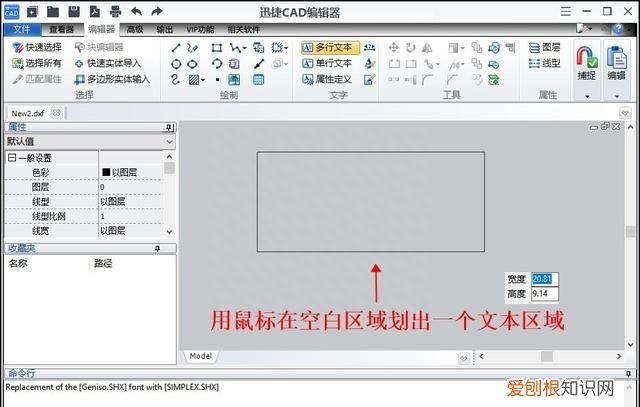
Task: Open the 默认值 combo box
Action: click(90, 142)
